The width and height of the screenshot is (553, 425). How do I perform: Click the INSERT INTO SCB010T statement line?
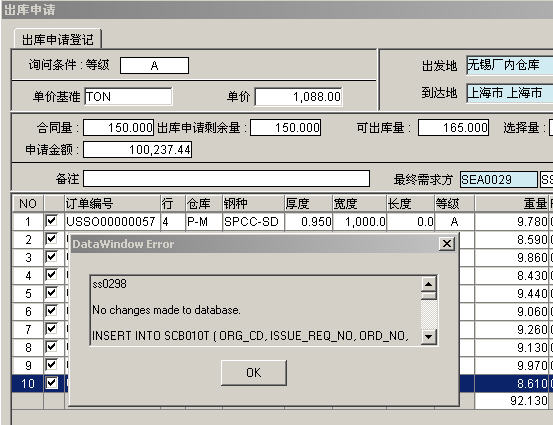coord(250,336)
